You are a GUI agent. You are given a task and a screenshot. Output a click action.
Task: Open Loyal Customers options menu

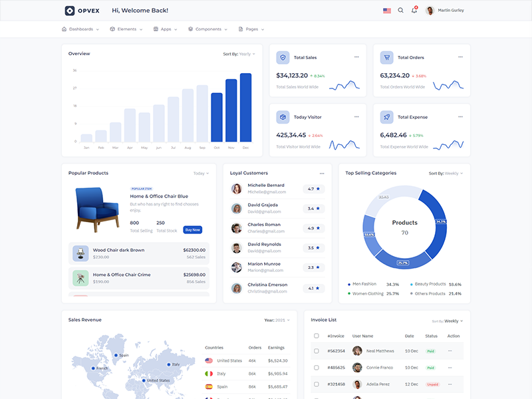click(322, 174)
